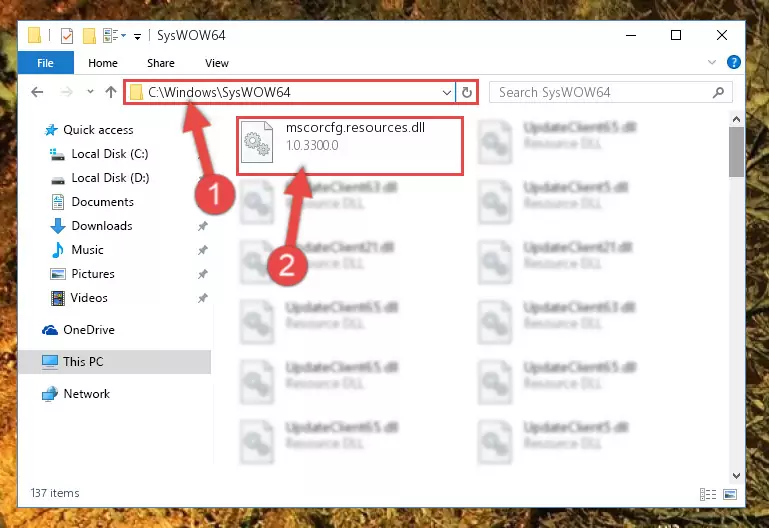Screen dimensions: 769x528
Task: Switch to the View ribbon tab
Action: coord(217,63)
